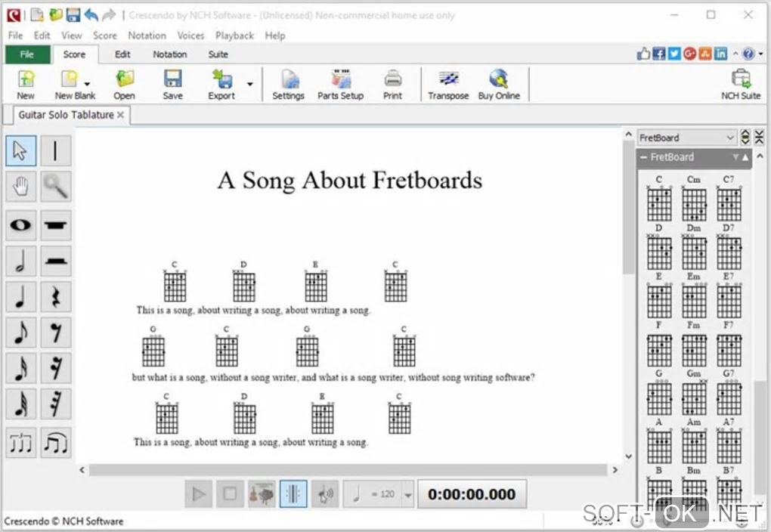Select the magnifier zoom tool
This screenshot has width=771, height=532.
click(x=56, y=187)
